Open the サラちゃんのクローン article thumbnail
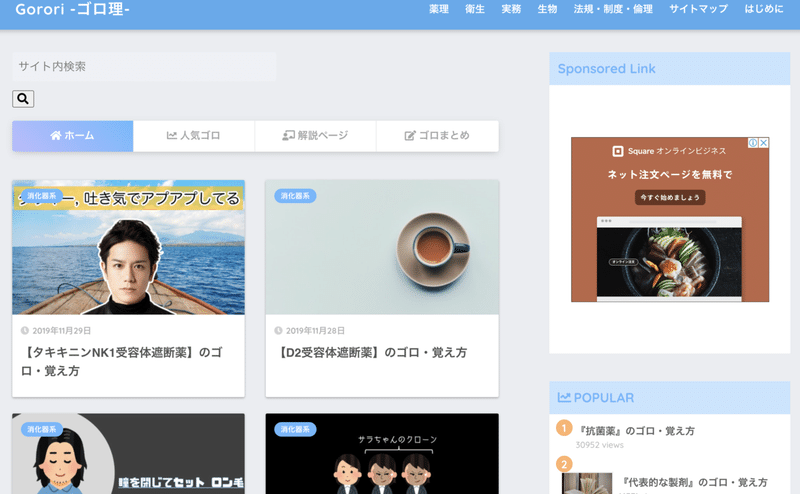 382,454
